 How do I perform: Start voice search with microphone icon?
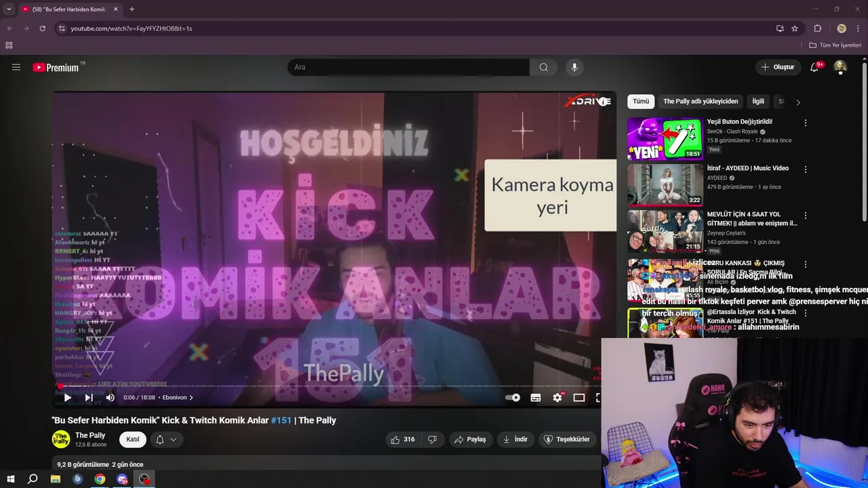pyautogui.click(x=574, y=67)
